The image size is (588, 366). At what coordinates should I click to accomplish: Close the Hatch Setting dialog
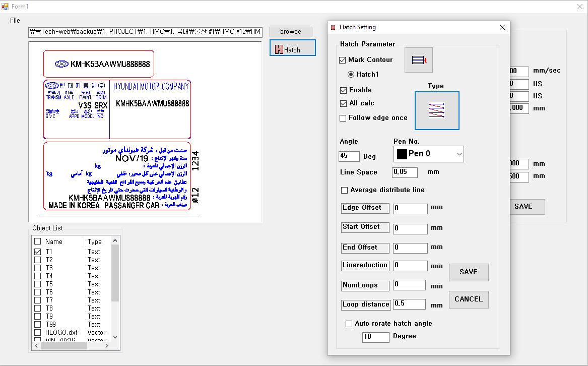click(502, 27)
